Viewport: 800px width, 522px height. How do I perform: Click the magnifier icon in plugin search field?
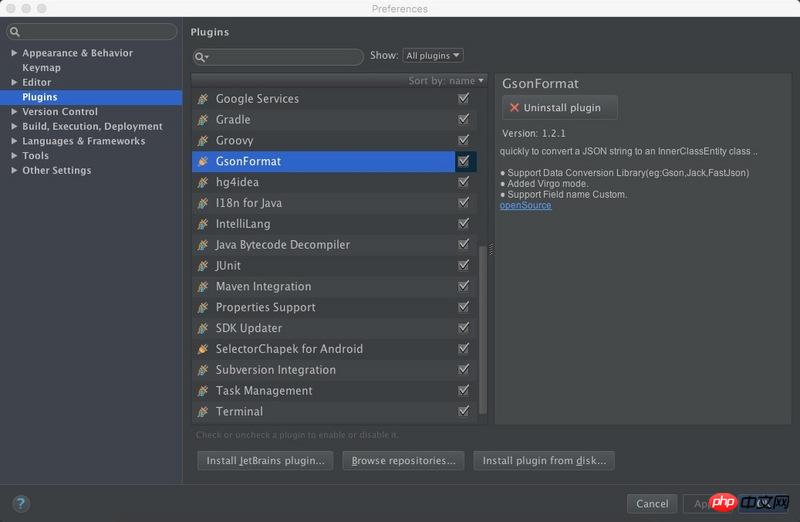[x=201, y=57]
